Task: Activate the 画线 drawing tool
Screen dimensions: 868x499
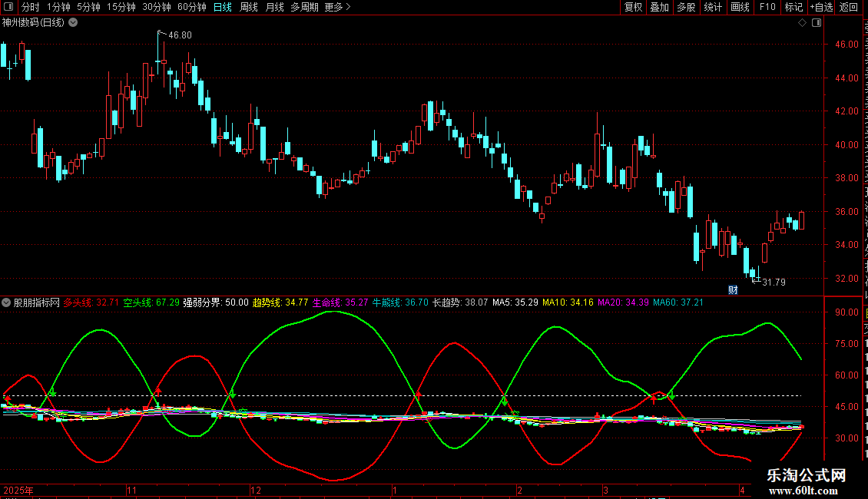Action: [x=740, y=7]
